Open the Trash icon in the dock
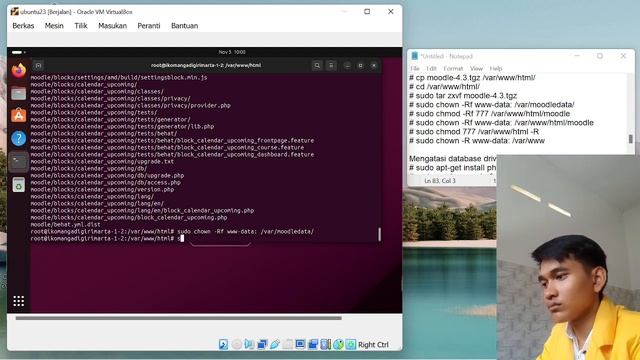This screenshot has height=360, width=640. tap(18, 185)
